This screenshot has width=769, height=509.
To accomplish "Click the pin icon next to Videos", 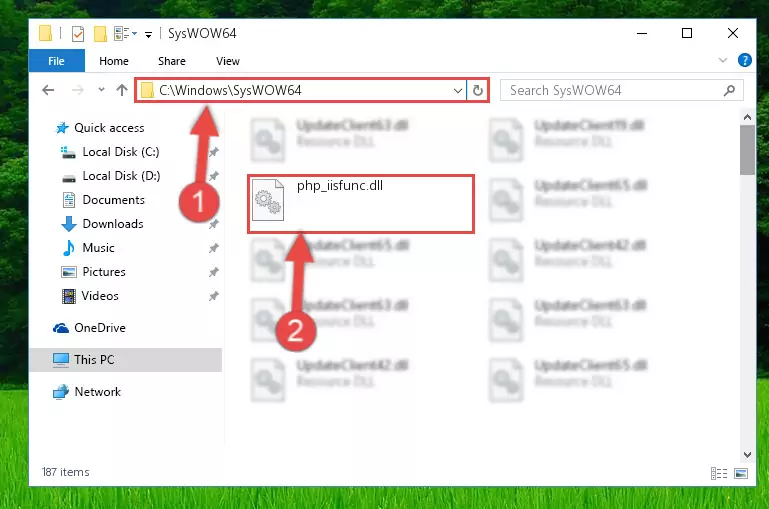I will coord(213,296).
